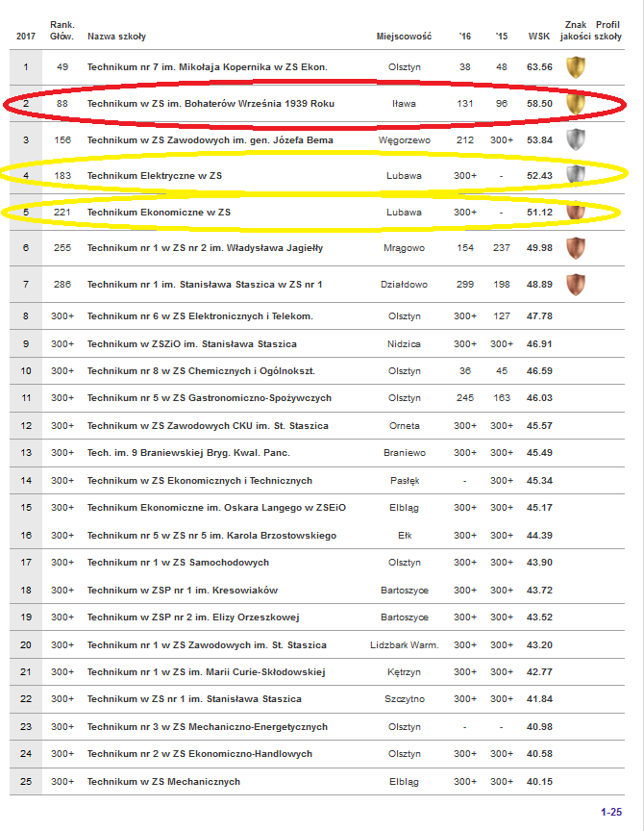
Task: Open the 1-25 pagination link
Action: (x=611, y=812)
